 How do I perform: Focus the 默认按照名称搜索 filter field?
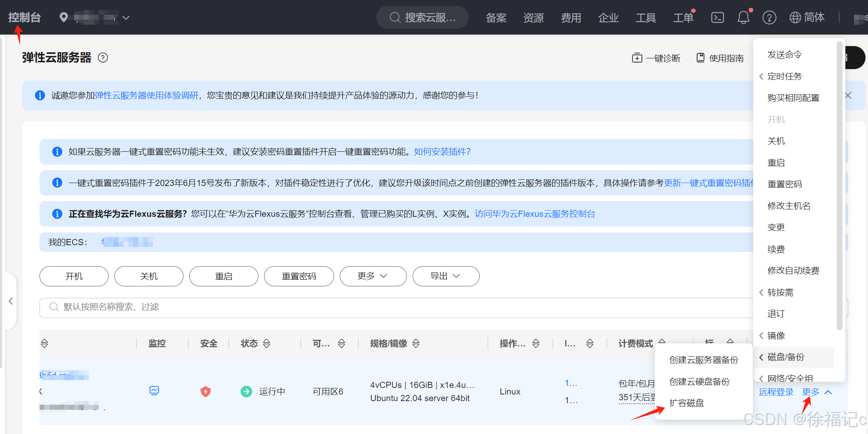click(x=396, y=307)
